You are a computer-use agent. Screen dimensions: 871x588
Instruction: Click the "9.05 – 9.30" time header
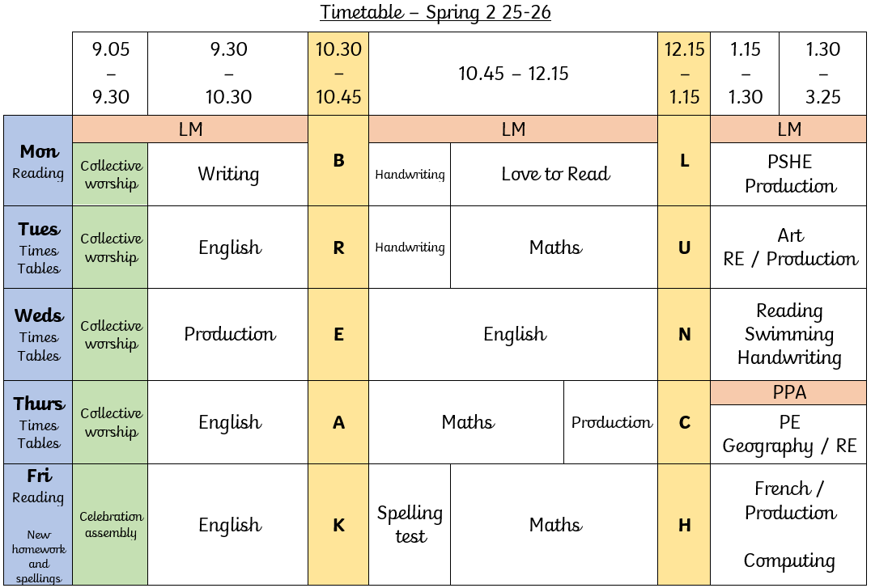(x=110, y=74)
